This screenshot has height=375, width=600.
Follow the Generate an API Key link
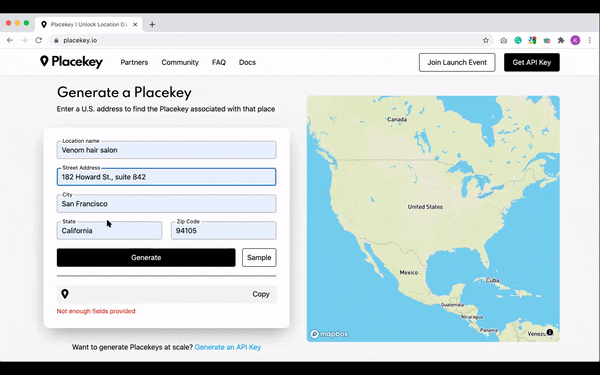[228, 347]
